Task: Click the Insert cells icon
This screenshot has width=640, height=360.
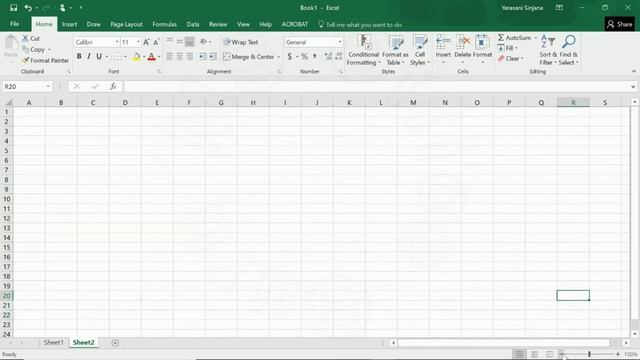Action: click(443, 42)
